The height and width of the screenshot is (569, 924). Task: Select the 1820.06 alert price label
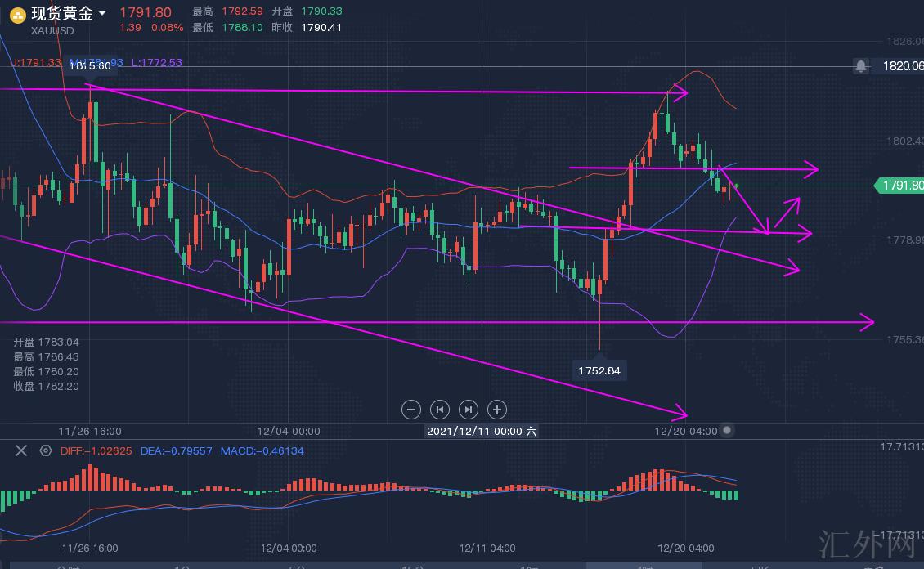tap(903, 66)
